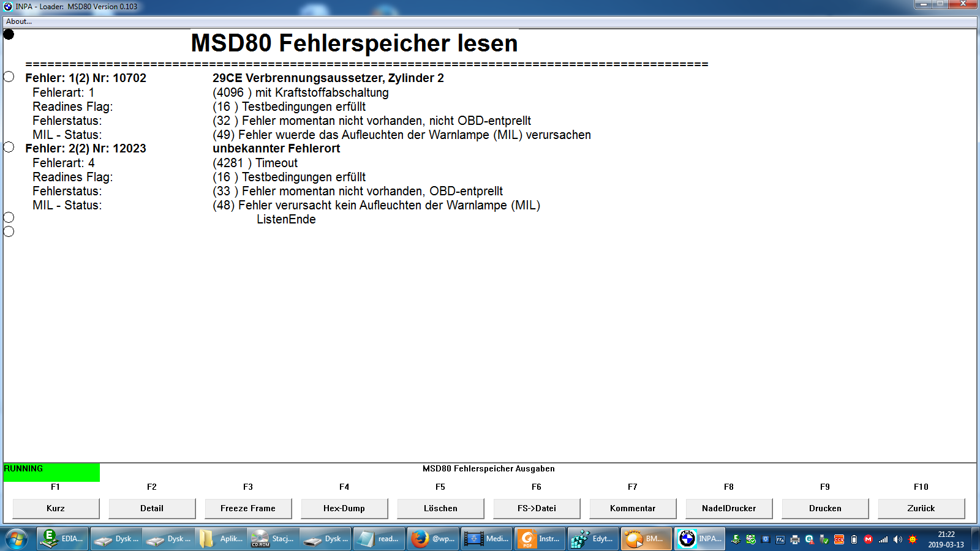
Task: Open the Aplik... folder taskbar item
Action: point(221,539)
